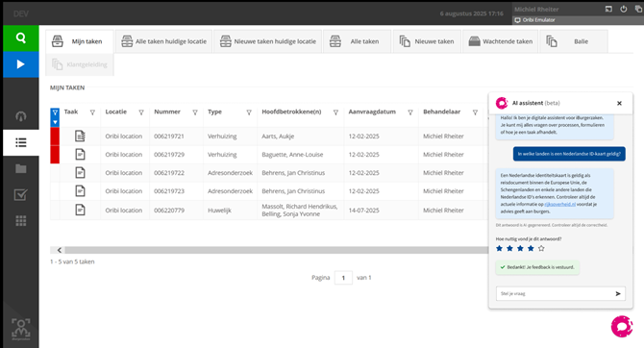Viewport: 644px width, 348px height.
Task: Open the Nummer column filter
Action: (x=195, y=112)
